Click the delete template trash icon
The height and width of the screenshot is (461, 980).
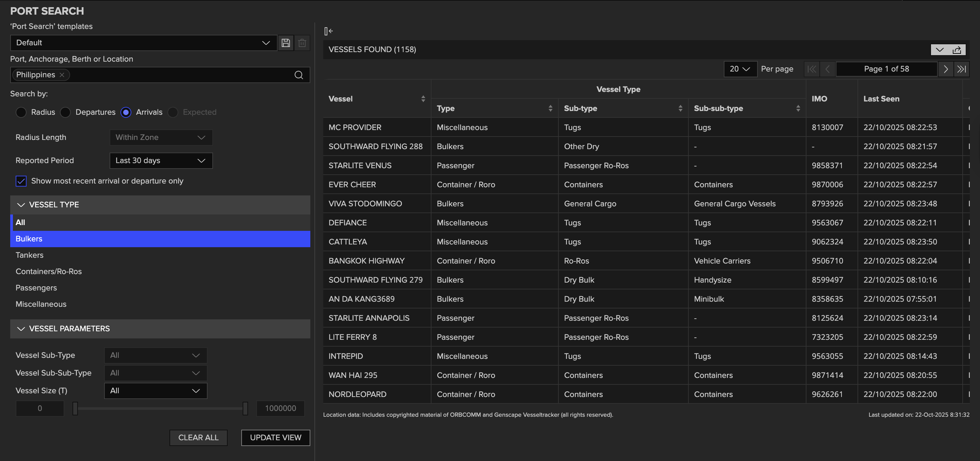pyautogui.click(x=302, y=43)
